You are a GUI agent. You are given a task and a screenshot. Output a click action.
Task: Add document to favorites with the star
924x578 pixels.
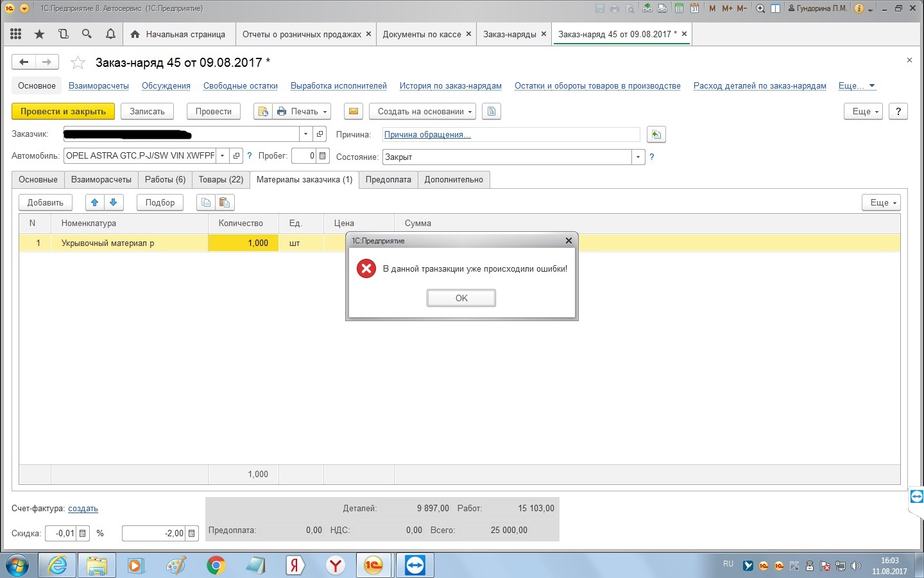(x=78, y=62)
